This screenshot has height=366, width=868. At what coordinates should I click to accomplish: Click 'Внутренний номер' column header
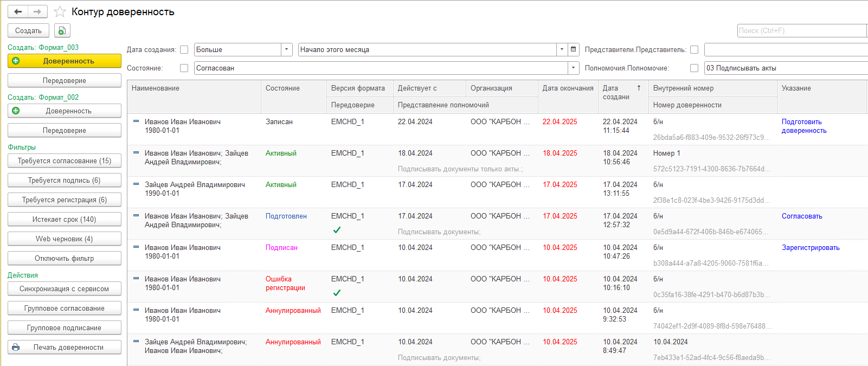coord(713,88)
